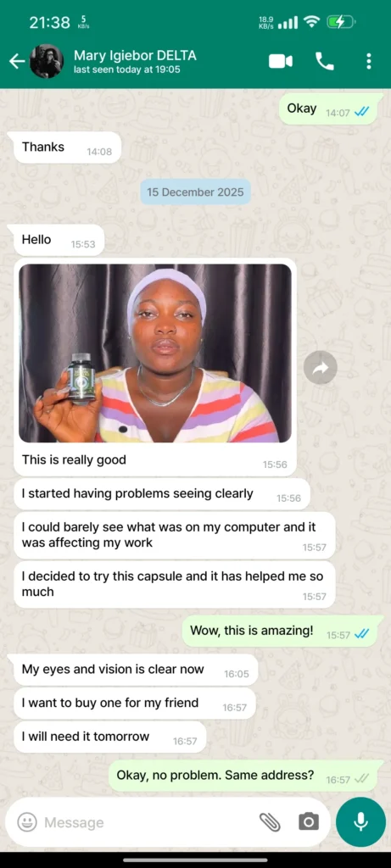Select the "I will need it tomorrow" message
The image size is (391, 868).
pos(109,737)
